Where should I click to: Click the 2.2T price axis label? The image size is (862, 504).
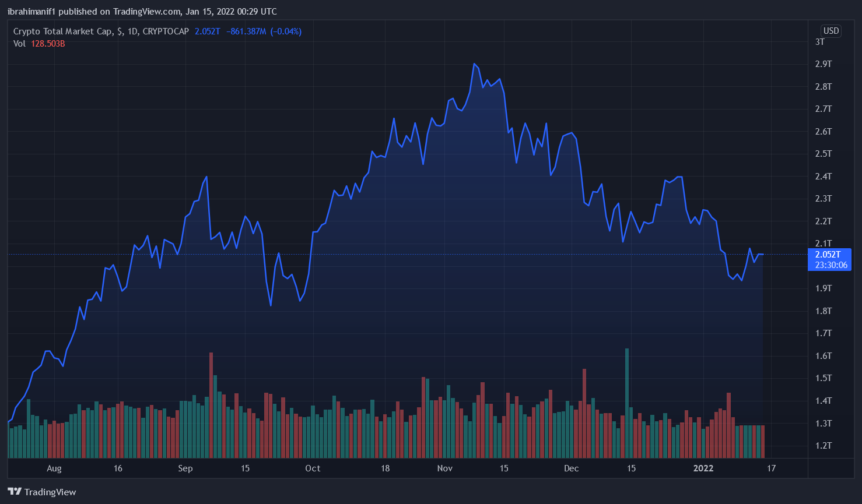(824, 221)
